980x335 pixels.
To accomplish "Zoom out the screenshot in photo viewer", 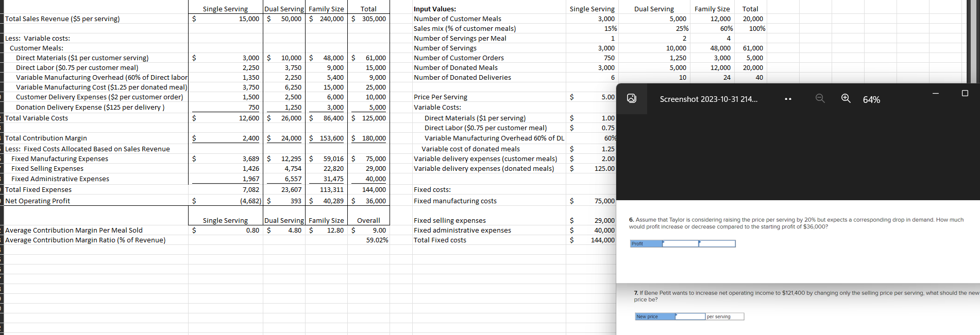I will tap(820, 98).
